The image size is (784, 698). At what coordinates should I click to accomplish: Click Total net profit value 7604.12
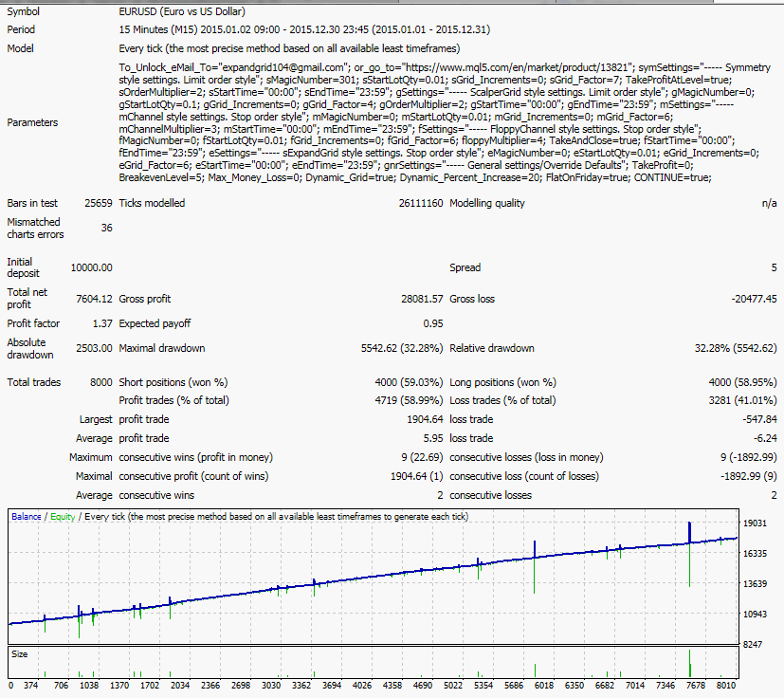(x=94, y=299)
